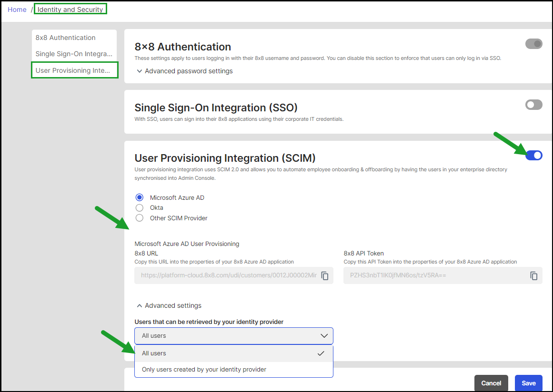Screen dimensions: 553x392
Task: Open Single Sign-On Integration sidebar item
Action: click(x=74, y=54)
